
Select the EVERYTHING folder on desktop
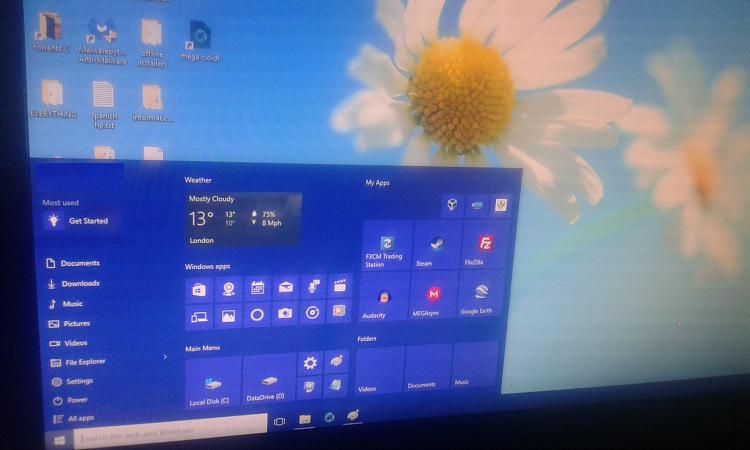click(x=53, y=99)
